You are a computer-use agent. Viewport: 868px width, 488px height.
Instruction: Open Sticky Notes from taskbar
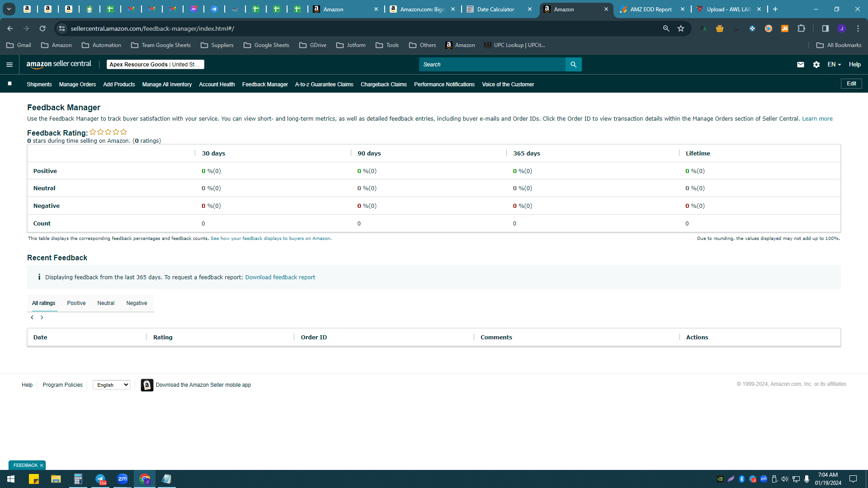[34, 479]
